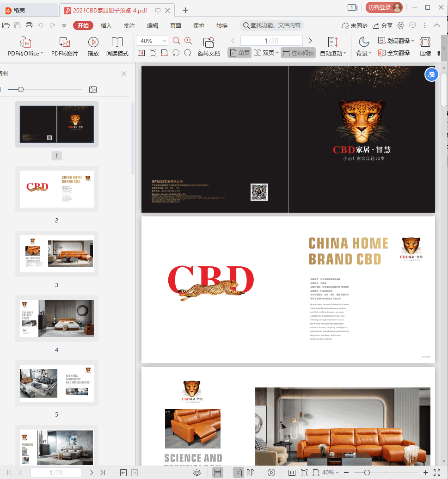Zoom in with the ribbon magnifier plus icon
Viewport: 448px width, 479px height.
[x=188, y=41]
